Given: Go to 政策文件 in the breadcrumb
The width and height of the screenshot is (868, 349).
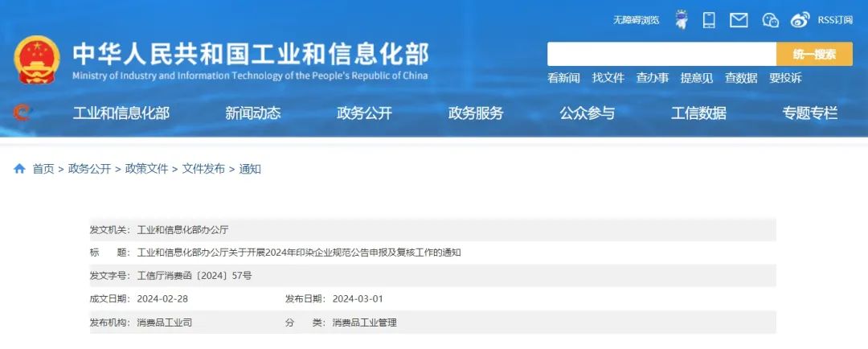Looking at the screenshot, I should coord(147,169).
